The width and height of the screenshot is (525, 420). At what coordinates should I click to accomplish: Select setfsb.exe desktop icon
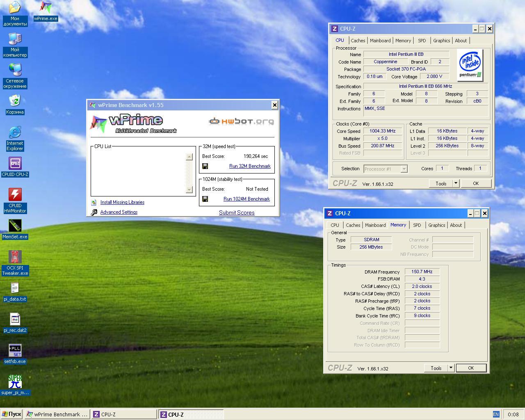(15, 354)
